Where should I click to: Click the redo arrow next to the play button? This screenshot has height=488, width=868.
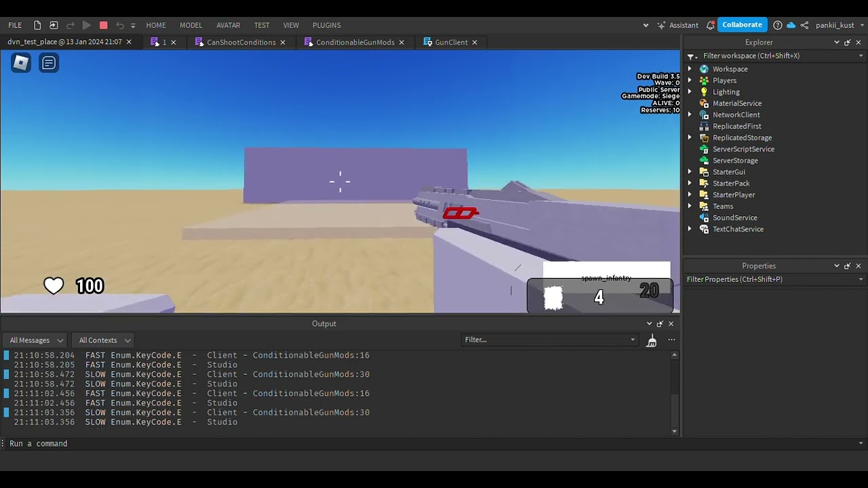tap(71, 25)
